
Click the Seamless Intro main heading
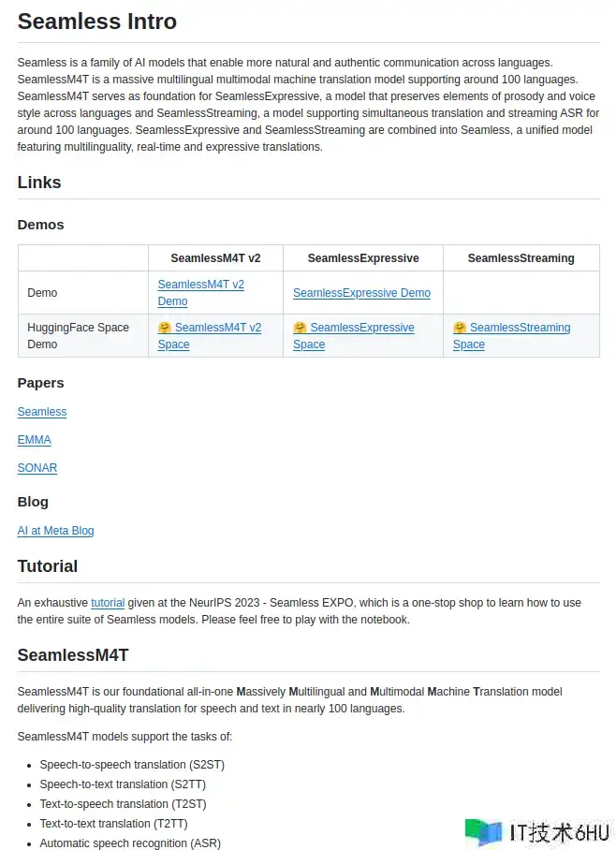pos(97,21)
